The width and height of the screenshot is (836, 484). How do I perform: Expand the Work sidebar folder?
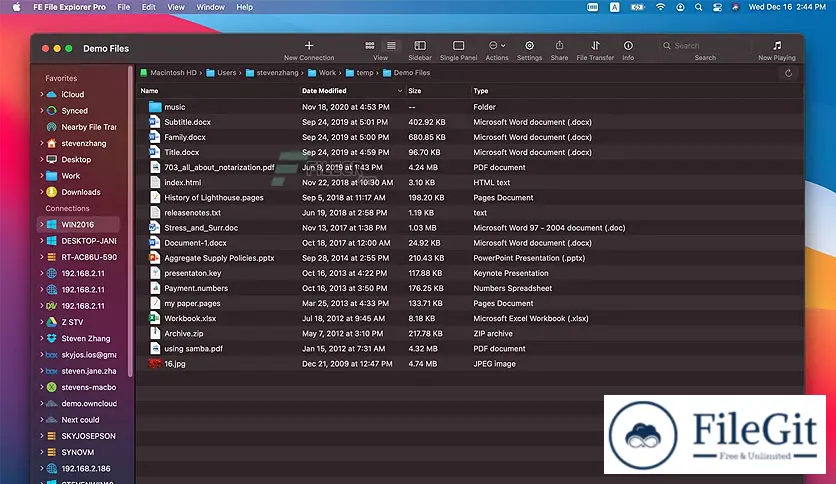coord(42,176)
